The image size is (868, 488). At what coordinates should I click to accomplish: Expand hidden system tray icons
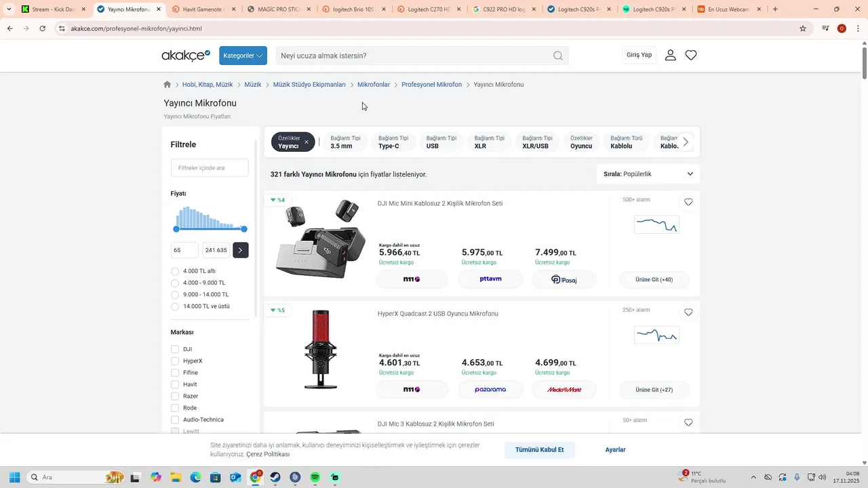click(753, 477)
